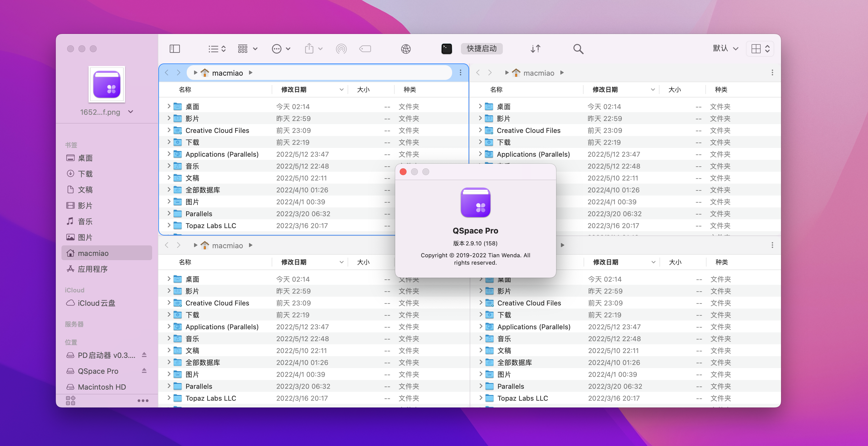Click the 1652...f.png thumbnail preview
The width and height of the screenshot is (868, 446).
(x=107, y=84)
